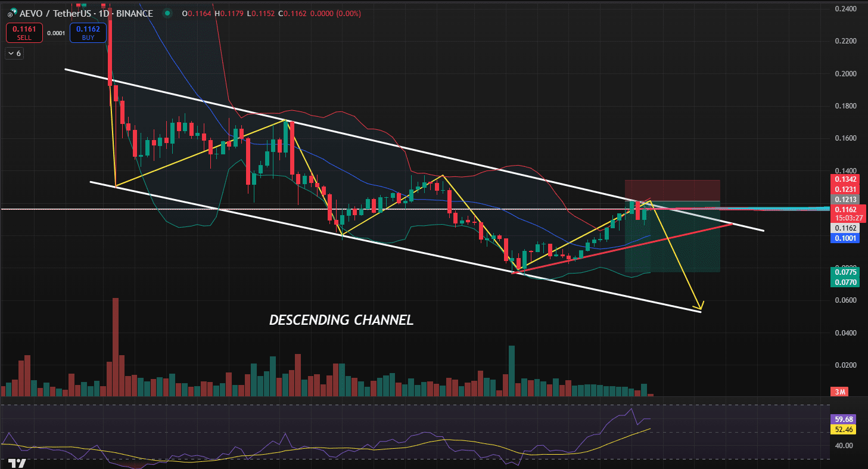This screenshot has height=469, width=868.
Task: Click the tallest red volume bar
Action: 116,347
